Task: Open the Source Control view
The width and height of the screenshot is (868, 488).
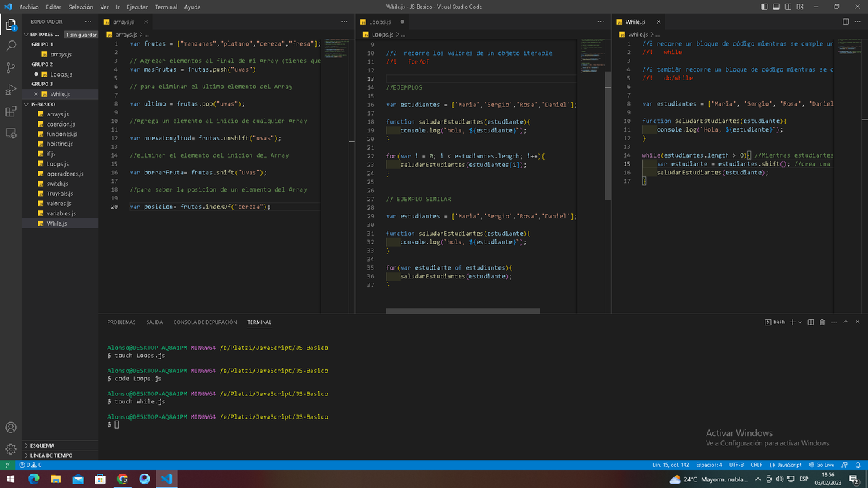Action: coord(11,68)
